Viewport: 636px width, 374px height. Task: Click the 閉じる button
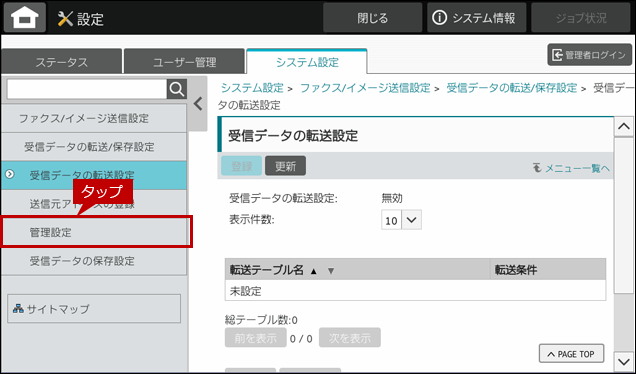tap(372, 18)
